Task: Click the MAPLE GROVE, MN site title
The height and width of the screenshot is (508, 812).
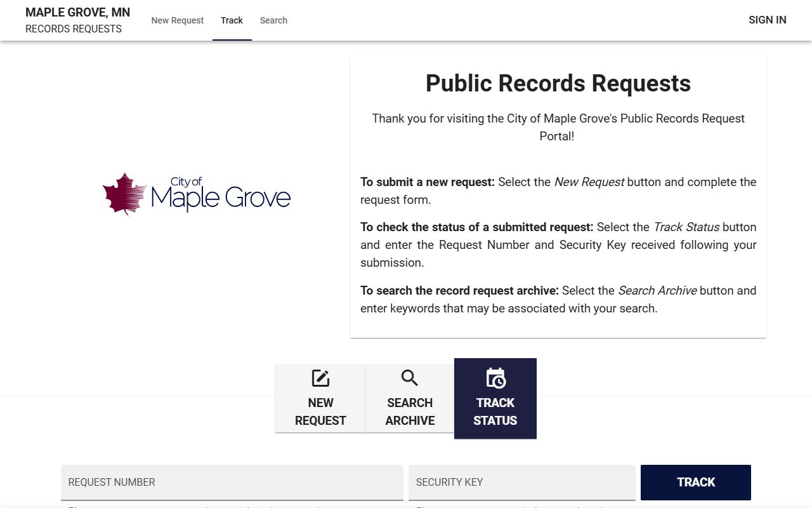Action: coord(77,13)
